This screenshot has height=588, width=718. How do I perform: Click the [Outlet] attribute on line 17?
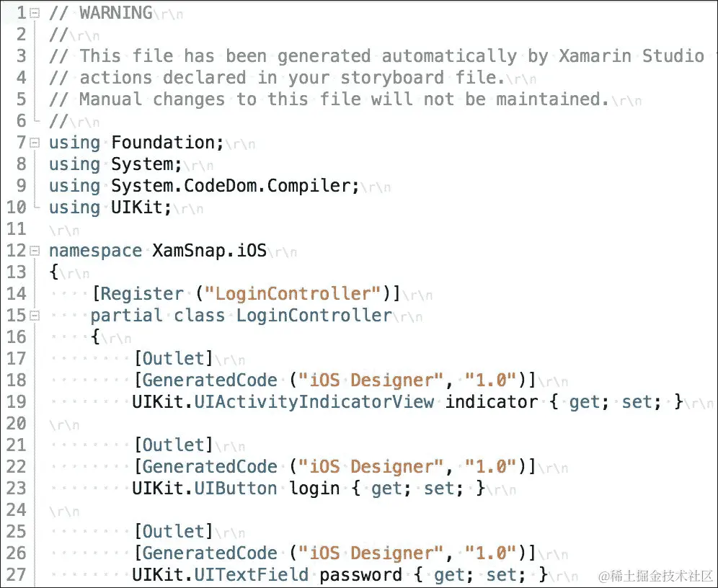coord(174,359)
